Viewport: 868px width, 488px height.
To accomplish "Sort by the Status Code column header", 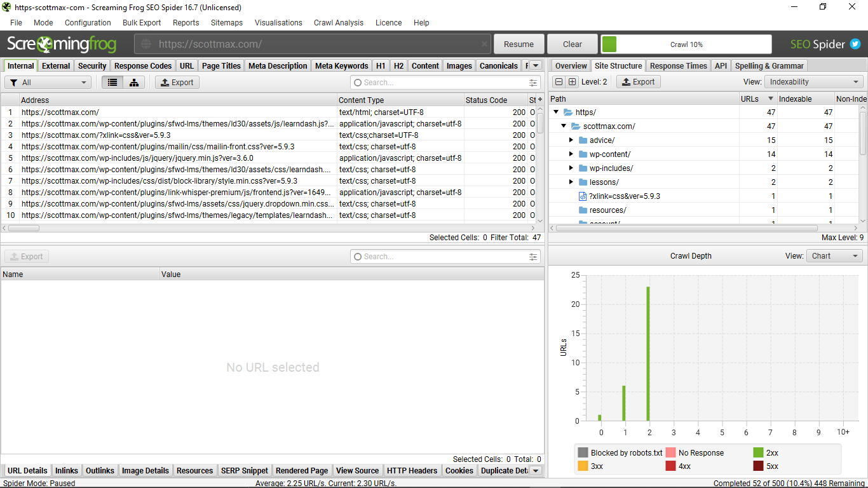I will pyautogui.click(x=496, y=100).
